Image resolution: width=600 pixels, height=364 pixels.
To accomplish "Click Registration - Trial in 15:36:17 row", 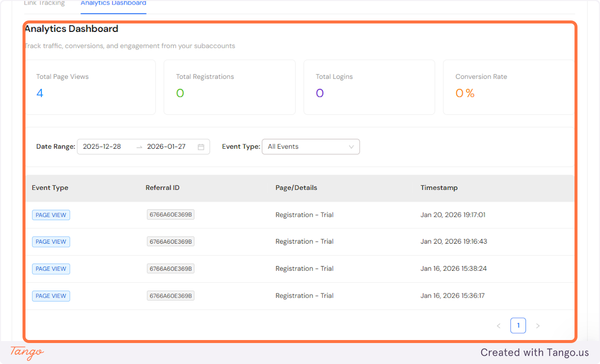I will 304,296.
